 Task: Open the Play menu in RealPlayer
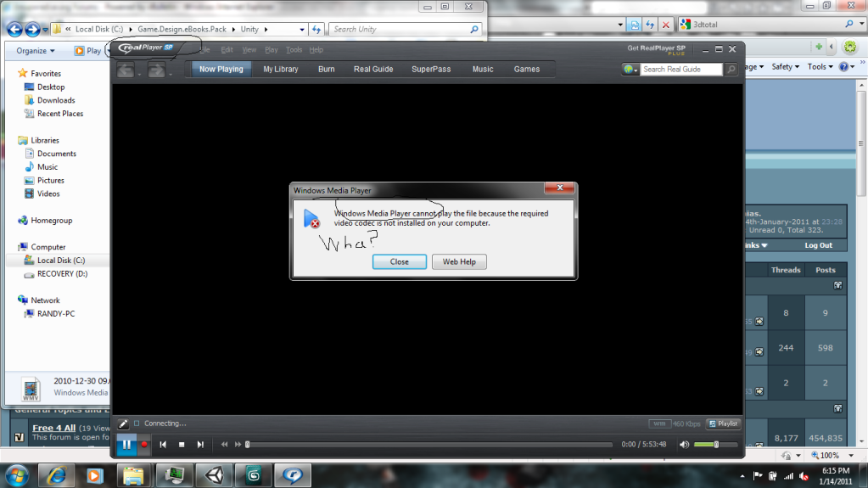click(x=272, y=50)
